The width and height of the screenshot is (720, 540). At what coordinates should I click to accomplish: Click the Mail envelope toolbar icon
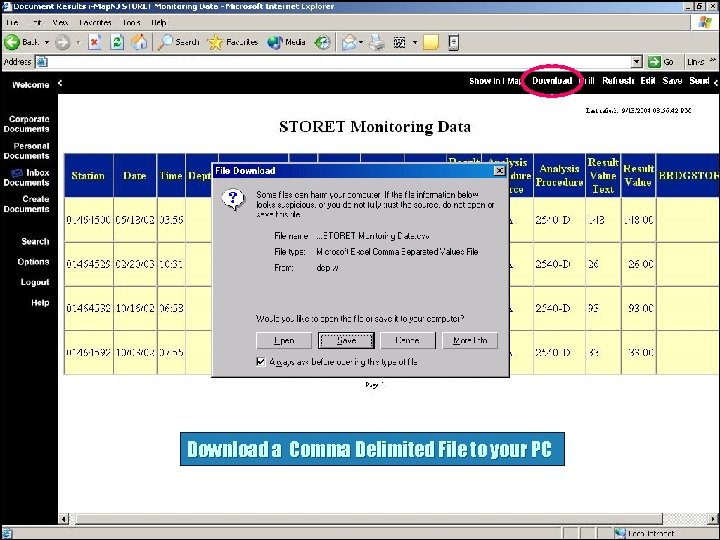349,42
